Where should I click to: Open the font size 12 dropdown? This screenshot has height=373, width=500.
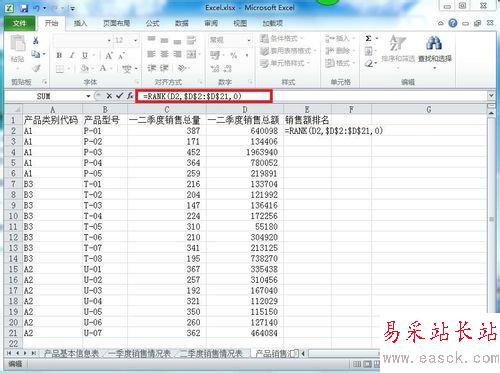click(x=136, y=40)
